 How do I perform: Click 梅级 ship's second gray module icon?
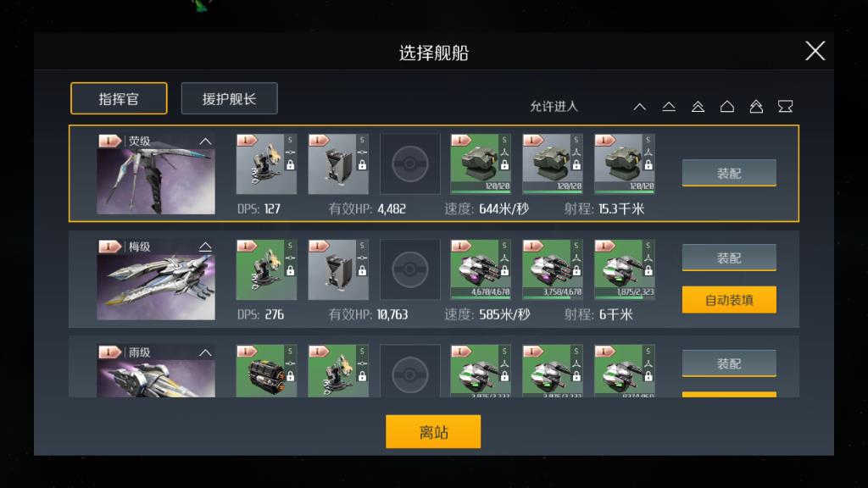coord(338,269)
